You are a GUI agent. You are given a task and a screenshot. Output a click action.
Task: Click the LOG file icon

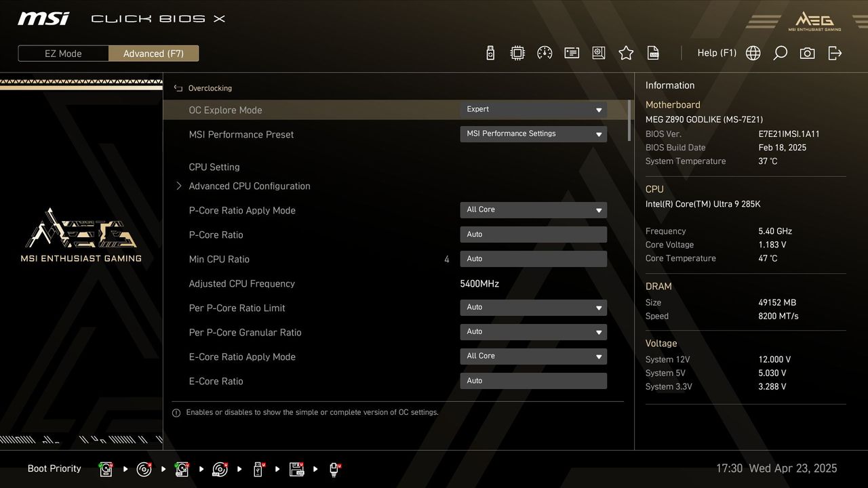pos(653,53)
